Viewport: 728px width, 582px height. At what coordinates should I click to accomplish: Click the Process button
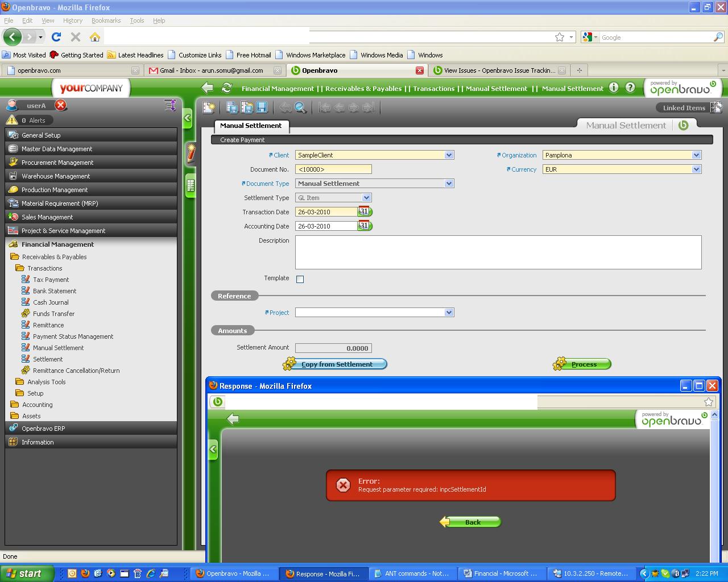pos(582,364)
